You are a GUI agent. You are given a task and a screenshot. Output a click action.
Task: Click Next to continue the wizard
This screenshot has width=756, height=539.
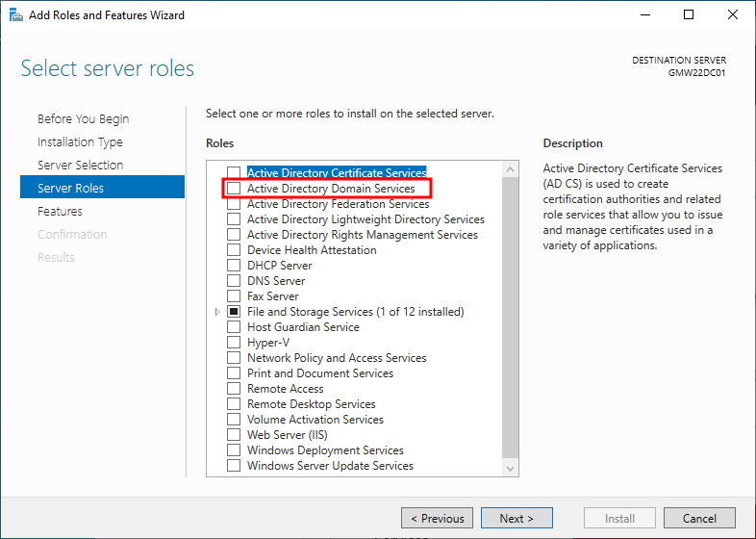(517, 518)
